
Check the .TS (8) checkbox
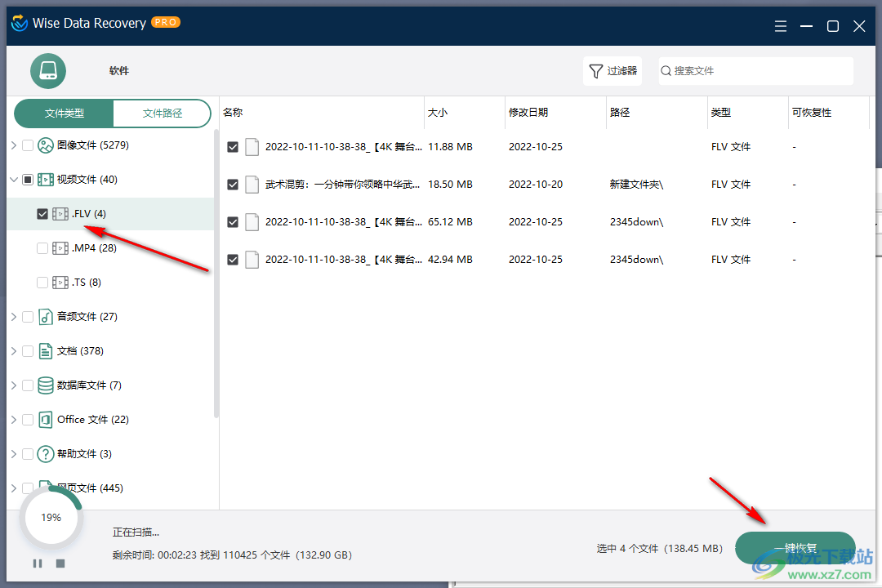coord(42,283)
